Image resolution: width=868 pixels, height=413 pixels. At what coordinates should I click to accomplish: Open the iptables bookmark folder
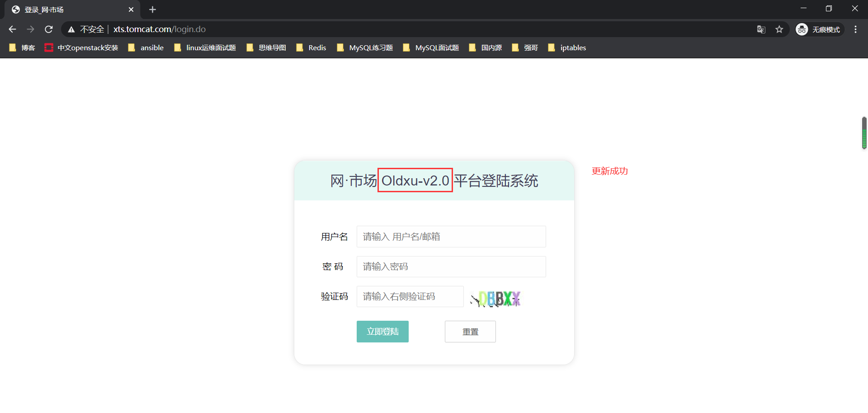[567, 47]
